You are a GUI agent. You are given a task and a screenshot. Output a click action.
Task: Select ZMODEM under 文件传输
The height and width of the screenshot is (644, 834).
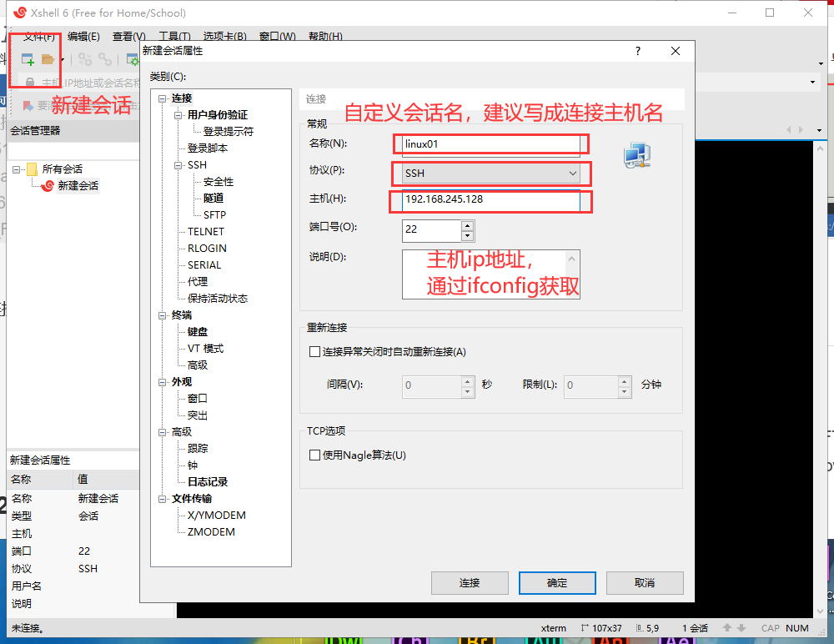[211, 532]
